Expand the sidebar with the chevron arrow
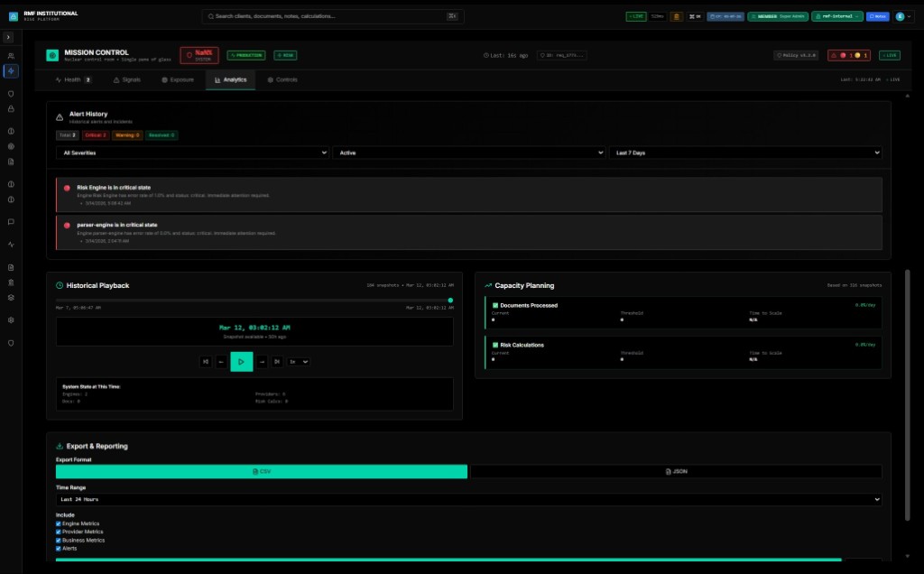Screen dimensions: 924x574 8,37
